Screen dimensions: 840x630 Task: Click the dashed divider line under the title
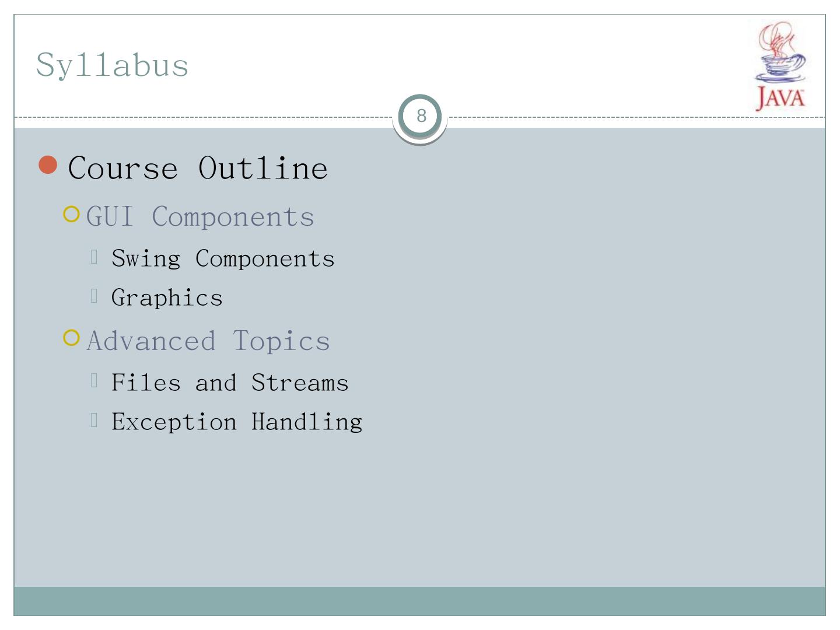(204, 117)
